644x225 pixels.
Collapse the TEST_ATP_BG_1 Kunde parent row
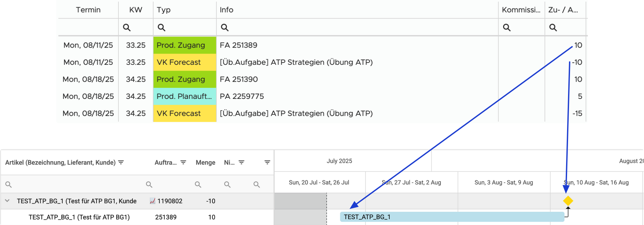(7, 201)
